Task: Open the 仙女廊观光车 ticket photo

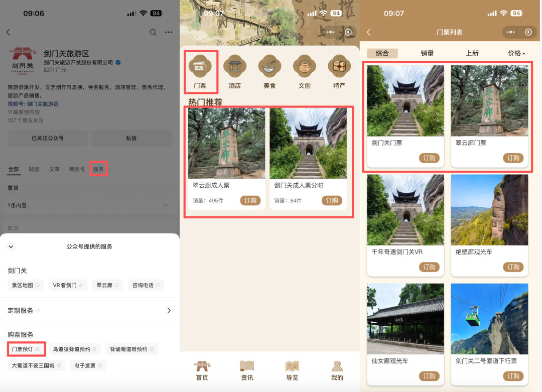Action: (x=405, y=319)
